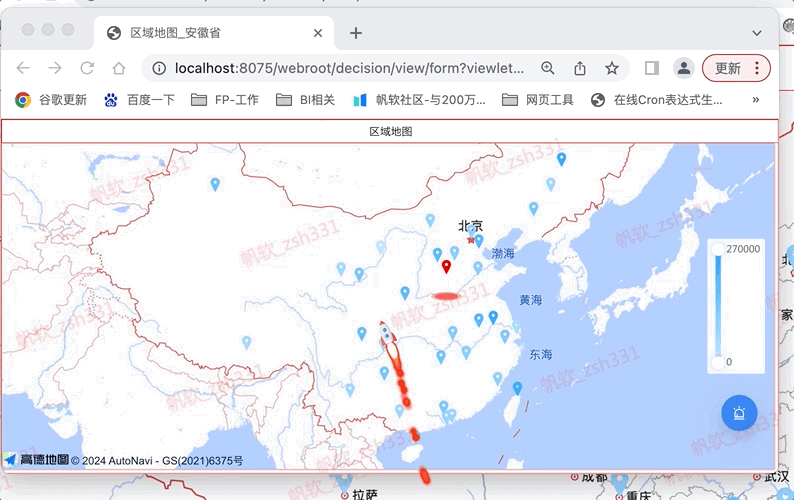
Task: Click the 北京 label on the map
Action: 470,225
